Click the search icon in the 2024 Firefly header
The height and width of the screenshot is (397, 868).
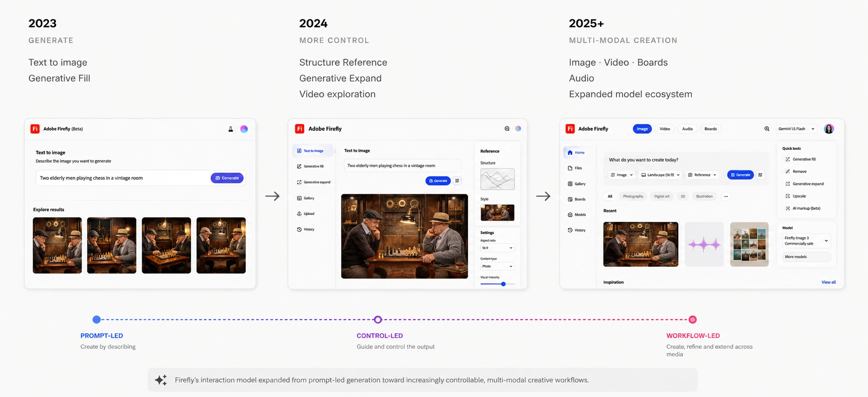[507, 129]
